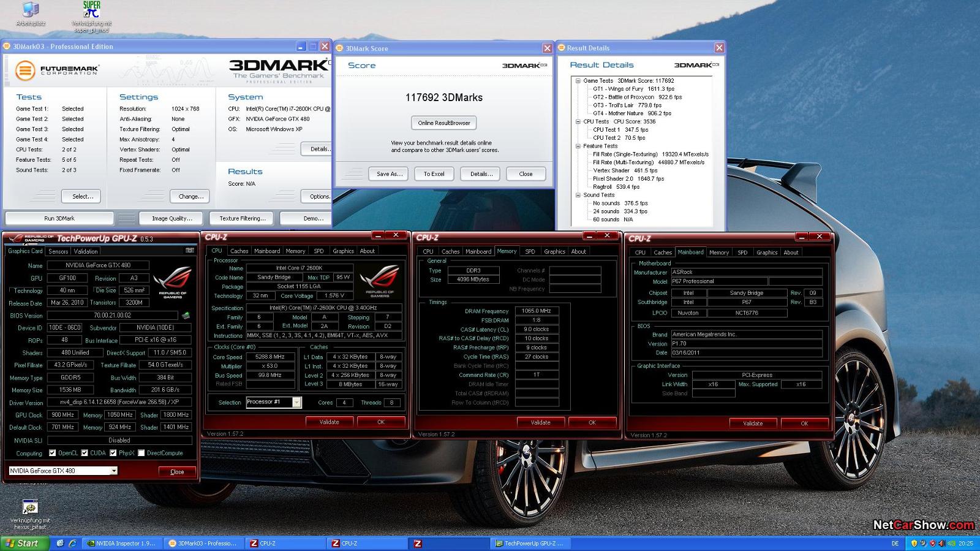Click Validate in first CPU-Z window
Viewport: 980px width, 551px height.
click(329, 422)
